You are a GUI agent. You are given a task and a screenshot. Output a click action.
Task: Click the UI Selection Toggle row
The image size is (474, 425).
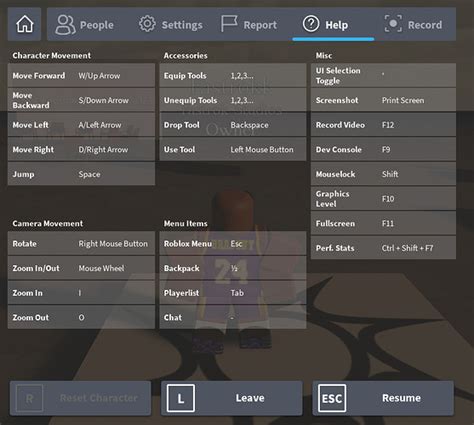383,76
